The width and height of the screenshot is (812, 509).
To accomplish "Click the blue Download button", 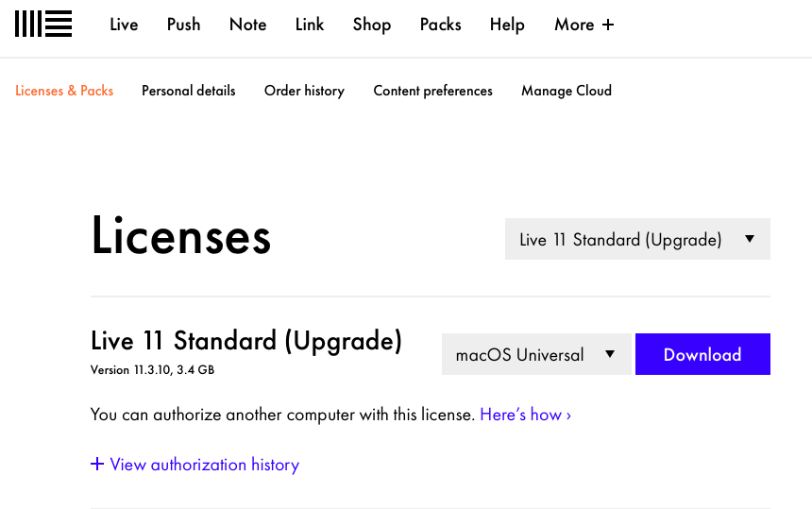I will click(x=702, y=354).
